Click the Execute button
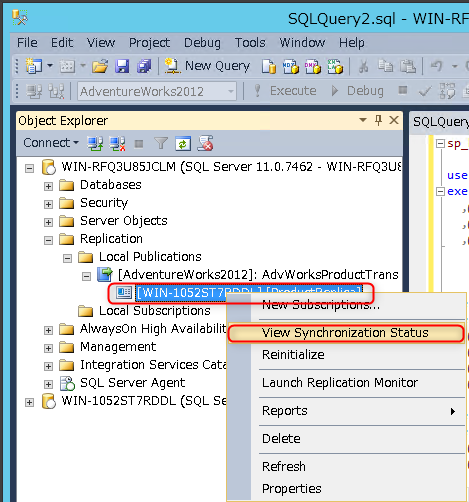The image size is (469, 502). (285, 91)
